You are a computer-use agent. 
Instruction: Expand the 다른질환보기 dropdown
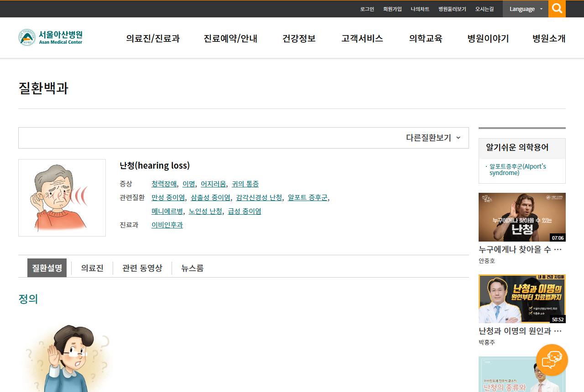(x=433, y=138)
